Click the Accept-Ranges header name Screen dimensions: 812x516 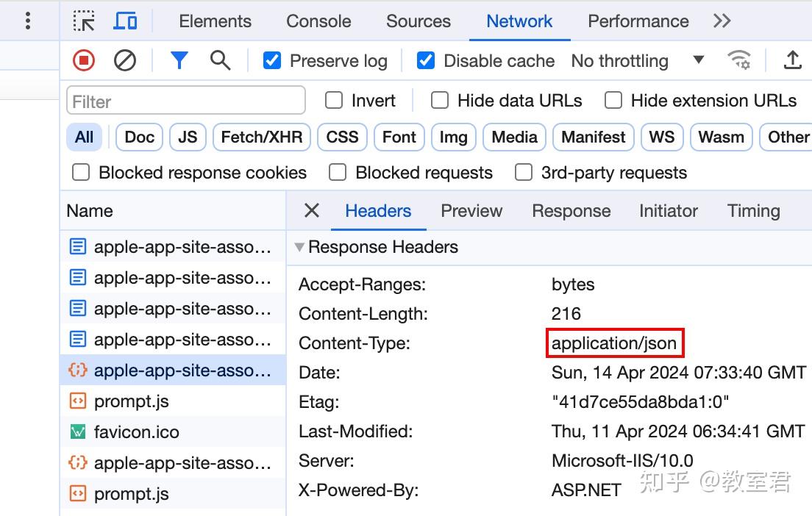pos(362,284)
